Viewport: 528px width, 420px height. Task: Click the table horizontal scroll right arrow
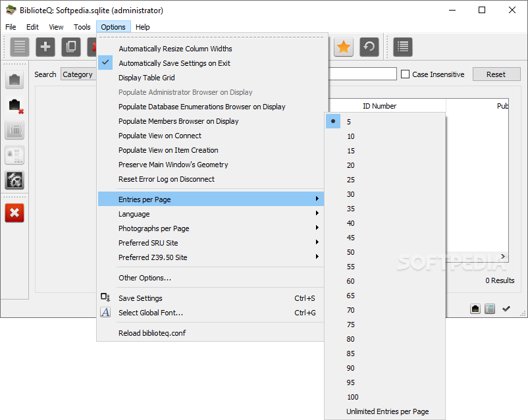tap(503, 256)
